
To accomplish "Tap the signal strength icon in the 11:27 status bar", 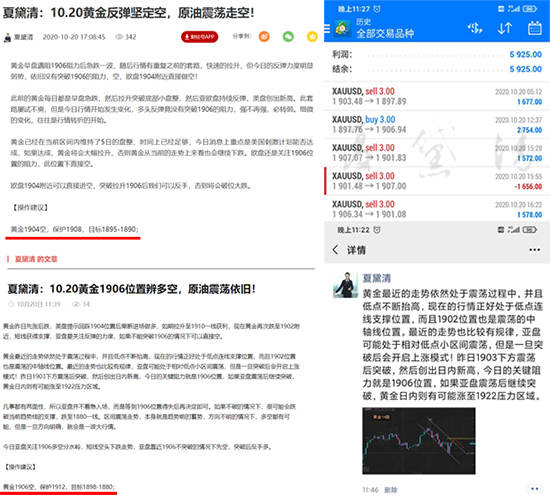I will (514, 9).
